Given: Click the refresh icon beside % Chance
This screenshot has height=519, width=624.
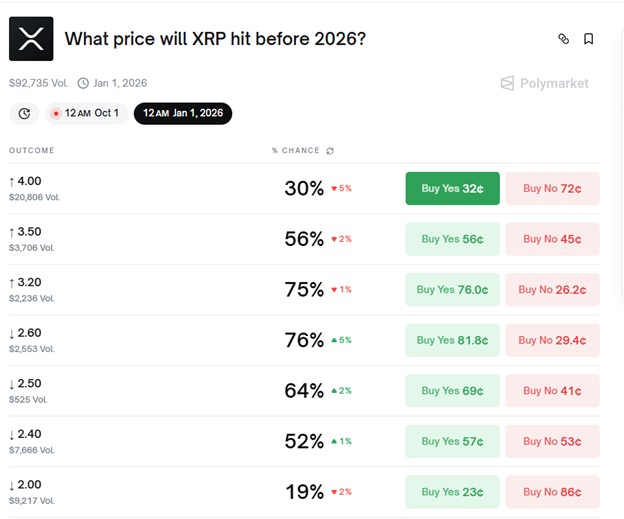Looking at the screenshot, I should 331,151.
